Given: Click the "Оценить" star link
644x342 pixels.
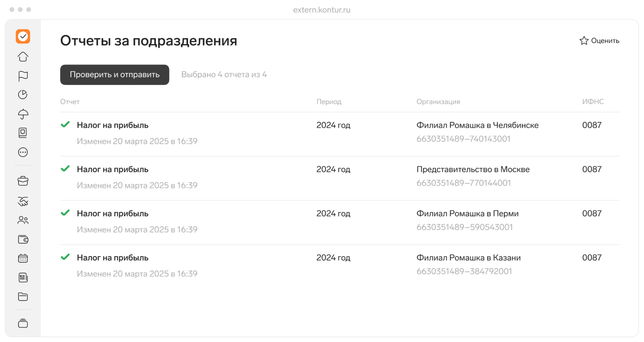Looking at the screenshot, I should [599, 41].
